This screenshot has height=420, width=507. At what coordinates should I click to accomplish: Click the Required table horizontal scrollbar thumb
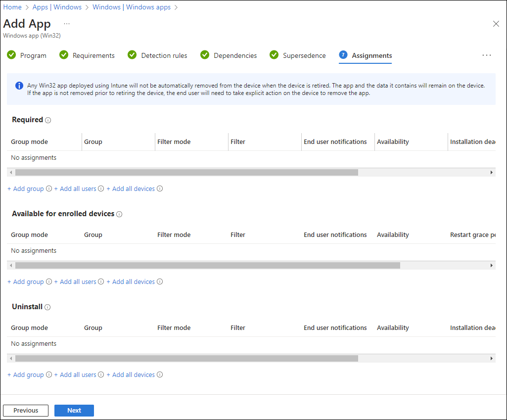[x=186, y=172]
